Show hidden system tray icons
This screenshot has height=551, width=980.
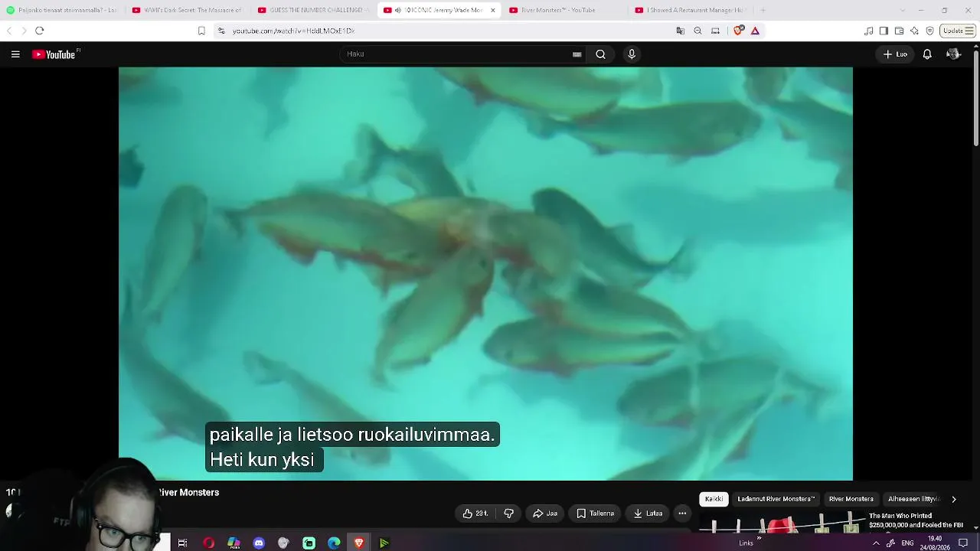coord(876,543)
